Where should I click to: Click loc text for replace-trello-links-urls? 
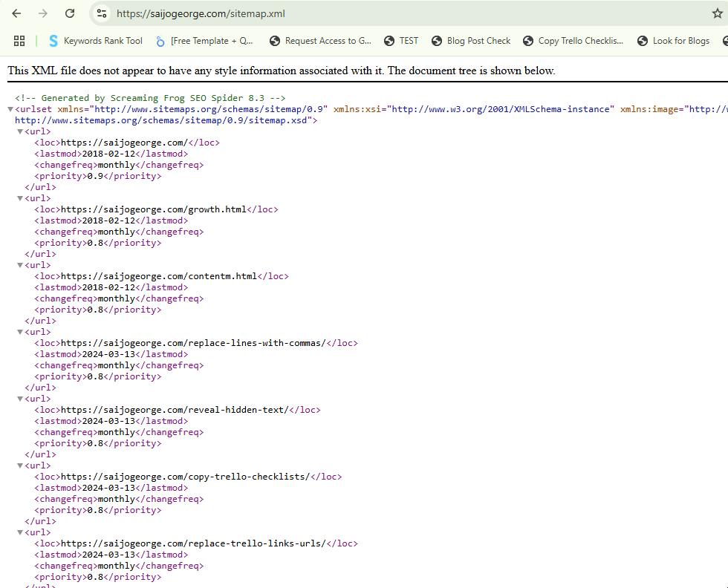pos(194,543)
